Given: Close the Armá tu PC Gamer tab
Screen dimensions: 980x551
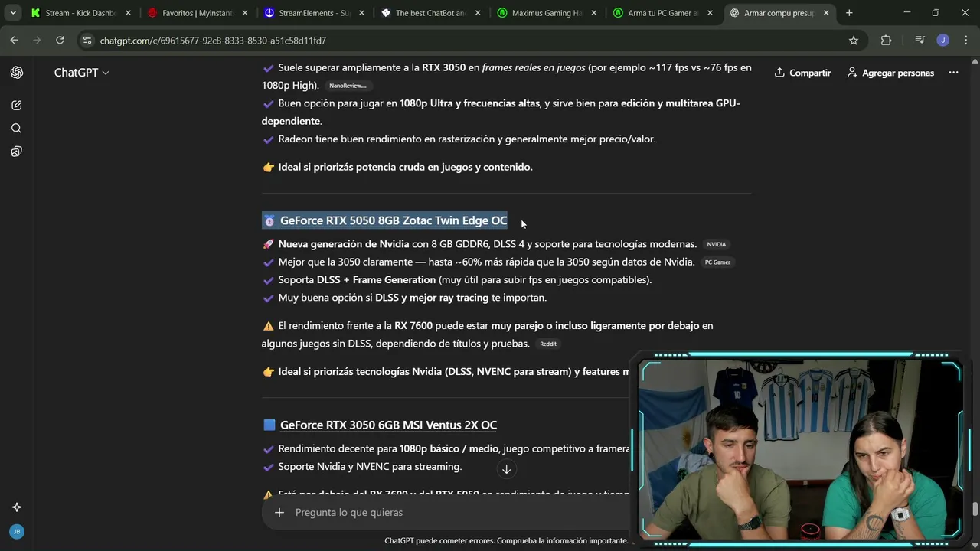Looking at the screenshot, I should click(x=710, y=13).
